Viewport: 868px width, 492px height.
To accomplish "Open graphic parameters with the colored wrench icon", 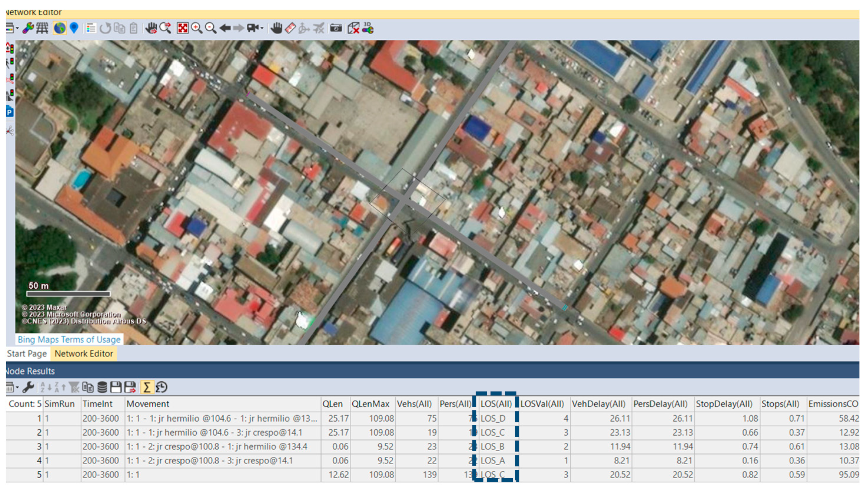I will click(x=28, y=28).
